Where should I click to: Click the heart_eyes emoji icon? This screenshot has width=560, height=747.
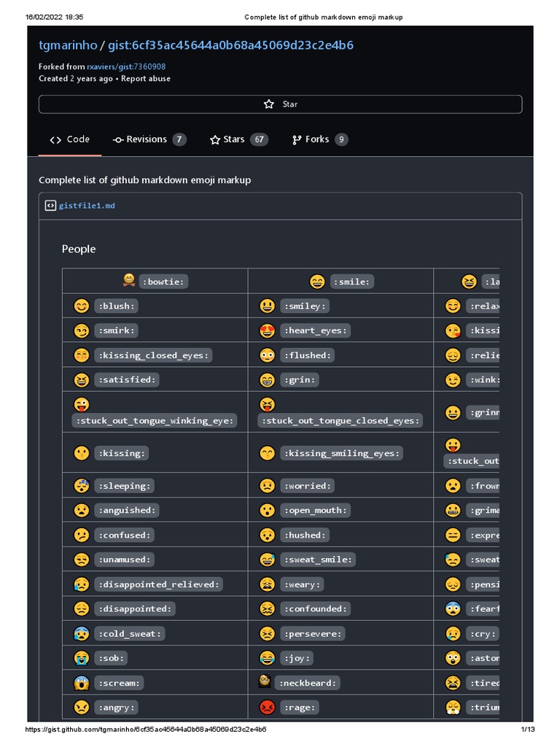267,330
